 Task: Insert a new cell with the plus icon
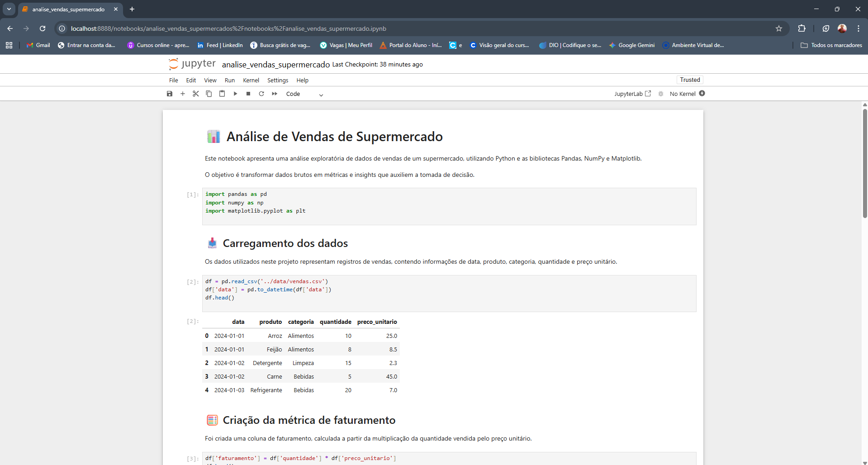coord(183,94)
